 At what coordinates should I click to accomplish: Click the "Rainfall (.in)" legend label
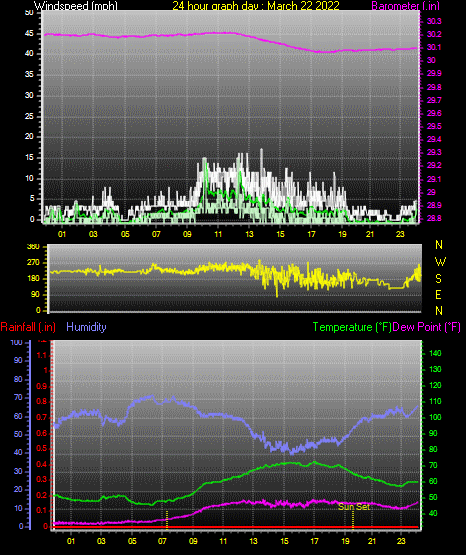coord(28,327)
